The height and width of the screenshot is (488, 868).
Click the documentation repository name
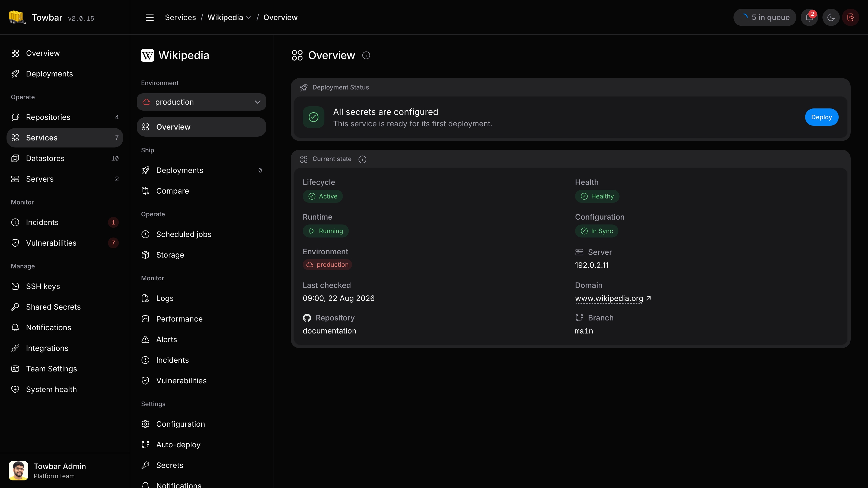coord(329,331)
